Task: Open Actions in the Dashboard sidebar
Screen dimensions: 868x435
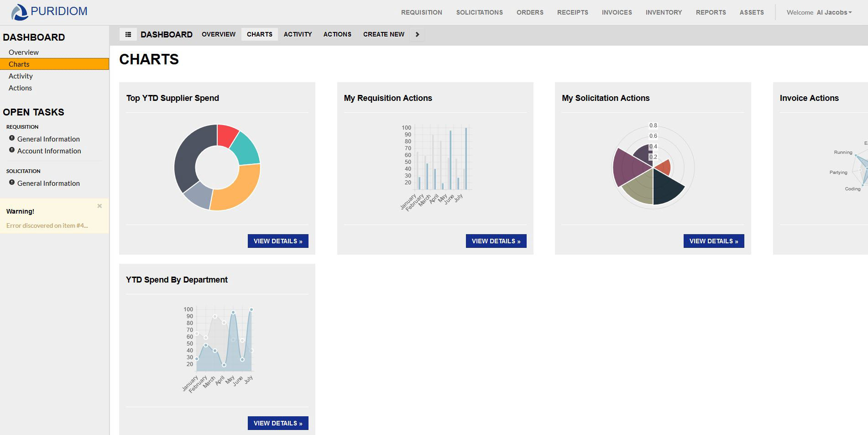Action: [x=20, y=88]
